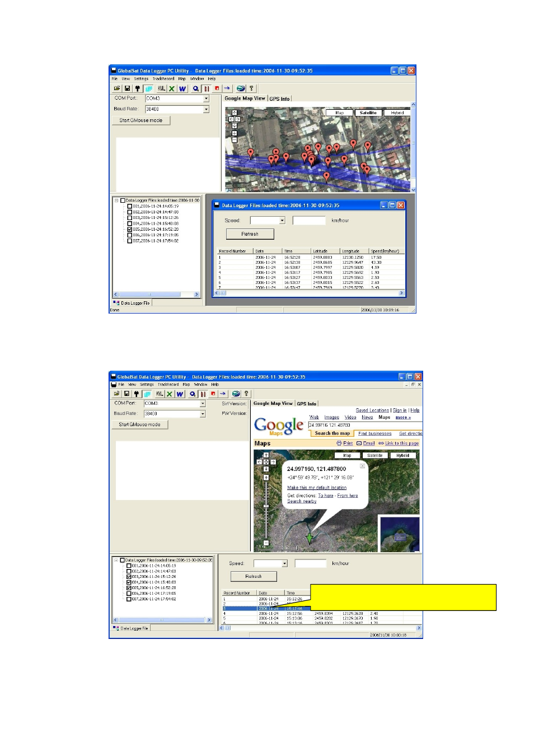Click horizontal scrollbar under upper window file tree
Viewport: 534px width, 756px height.
click(157, 295)
